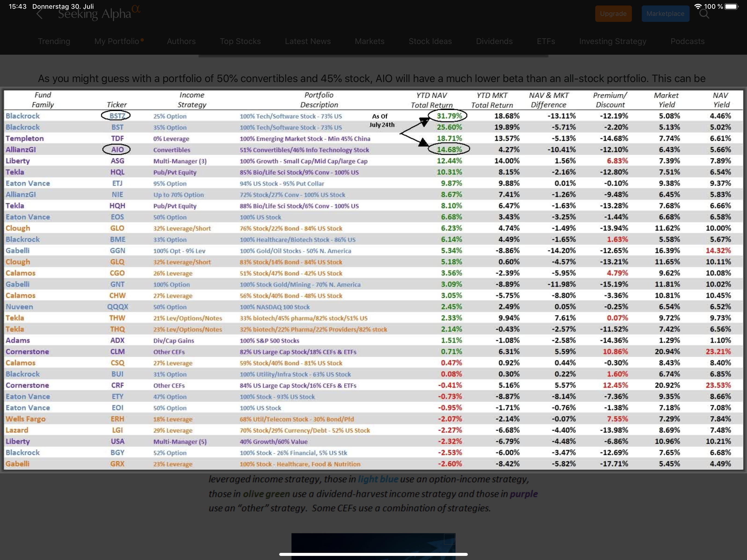Open Investing Strategy section

[612, 41]
